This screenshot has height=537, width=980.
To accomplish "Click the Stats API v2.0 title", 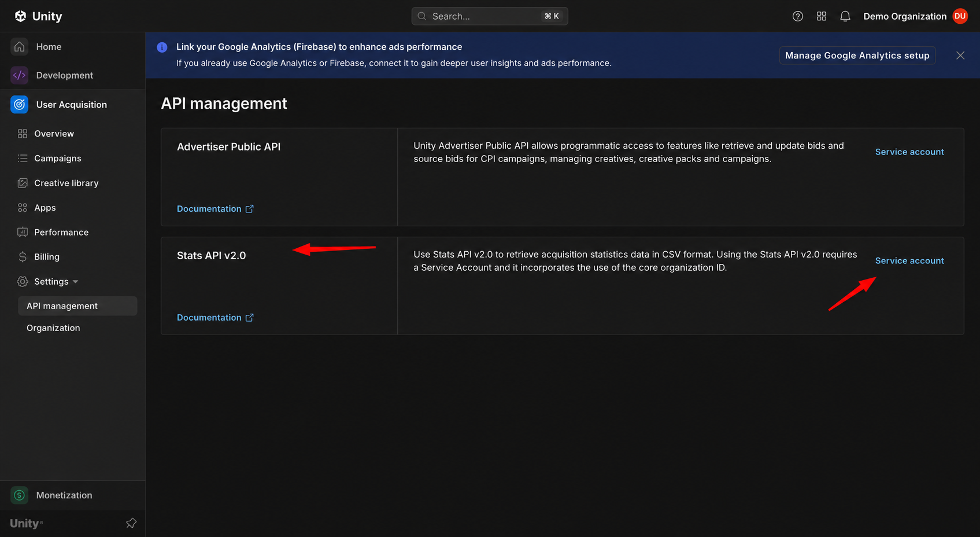I will (212, 256).
